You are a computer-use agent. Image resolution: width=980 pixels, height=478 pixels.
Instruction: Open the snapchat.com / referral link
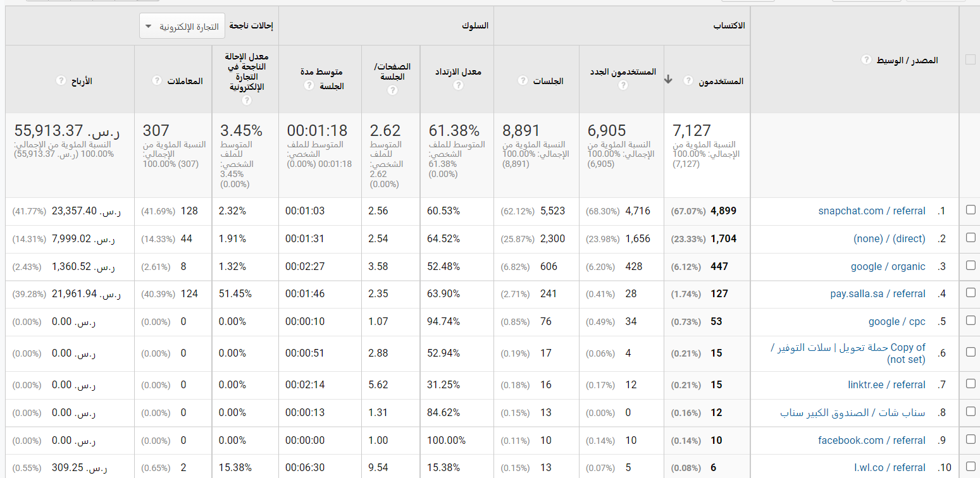coord(871,211)
